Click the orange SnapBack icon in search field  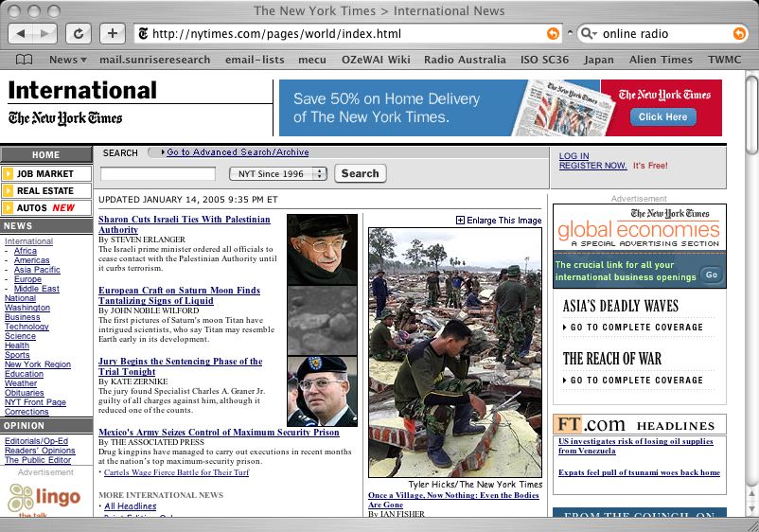739,33
